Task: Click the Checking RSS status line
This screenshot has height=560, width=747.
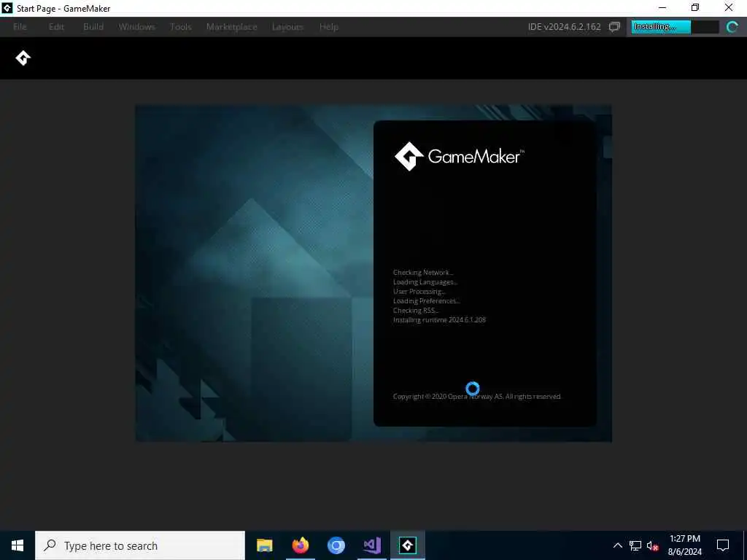Action: [415, 311]
